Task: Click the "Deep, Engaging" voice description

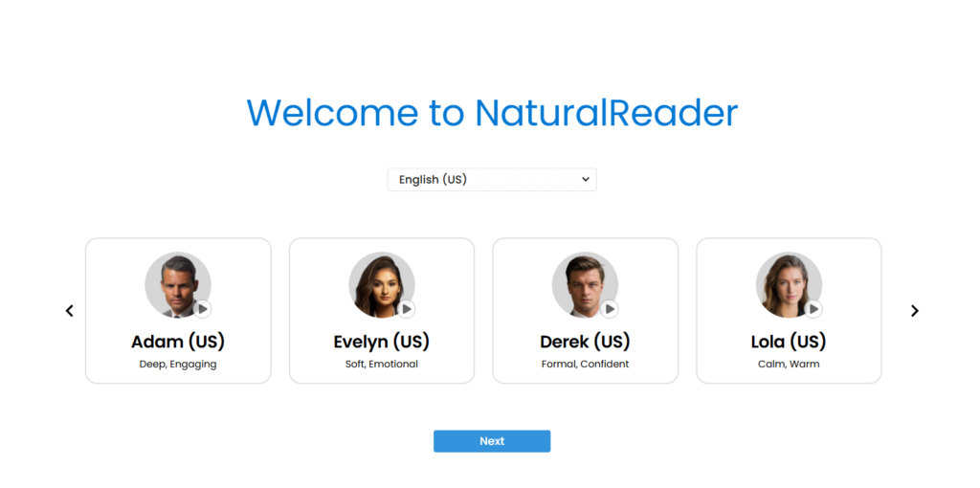Action: (178, 365)
